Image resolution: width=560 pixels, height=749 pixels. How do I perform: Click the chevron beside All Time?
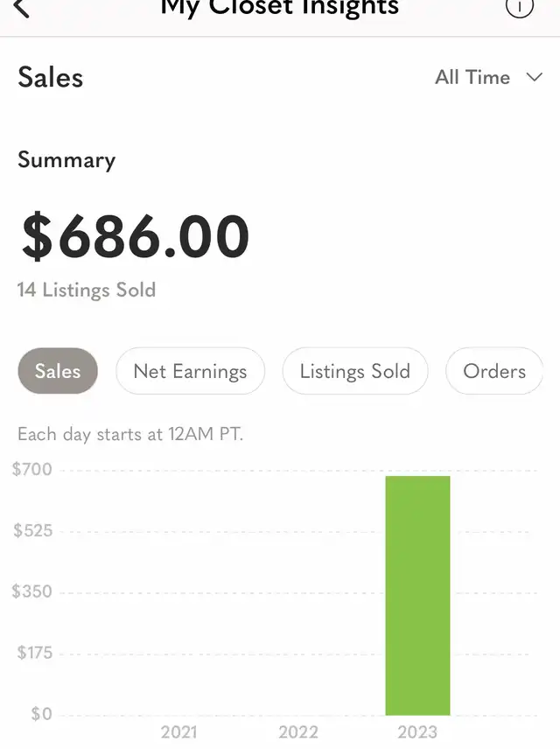point(535,77)
